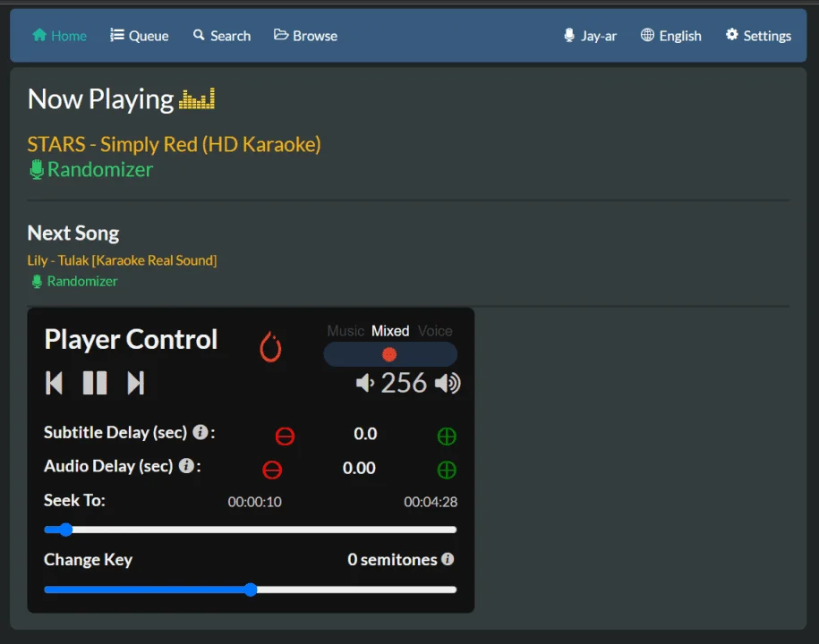Screen dimensions: 819x644
Task: Click the Jay-ar user name
Action: tap(590, 36)
